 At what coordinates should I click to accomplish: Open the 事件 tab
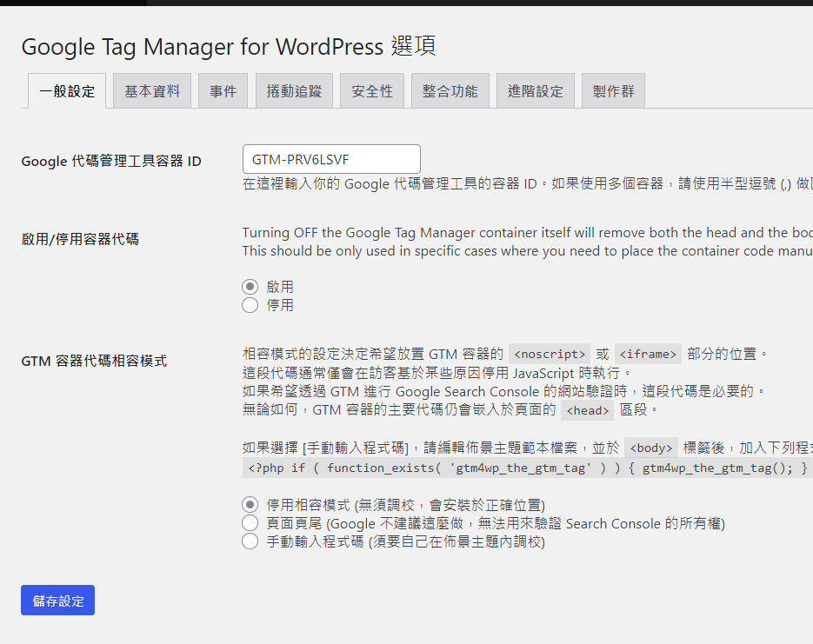223,91
